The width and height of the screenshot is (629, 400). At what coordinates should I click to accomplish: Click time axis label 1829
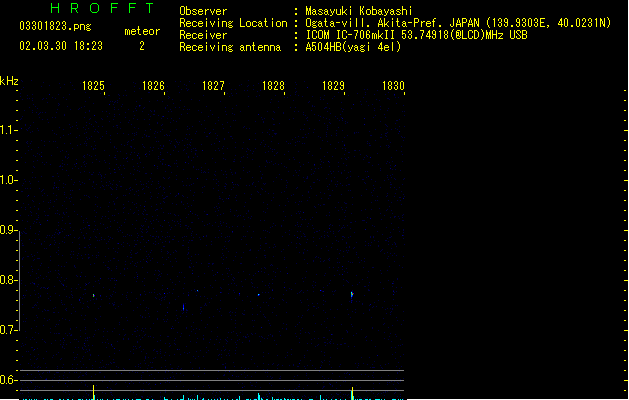333,86
